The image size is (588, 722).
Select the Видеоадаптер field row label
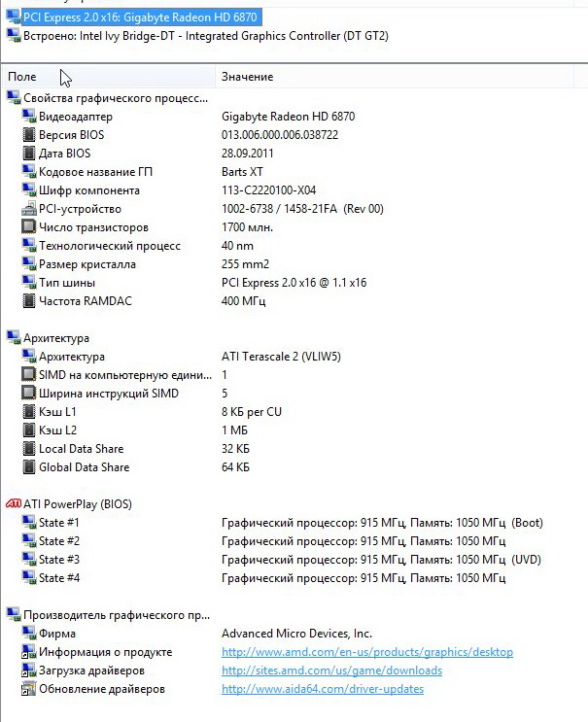pyautogui.click(x=76, y=116)
